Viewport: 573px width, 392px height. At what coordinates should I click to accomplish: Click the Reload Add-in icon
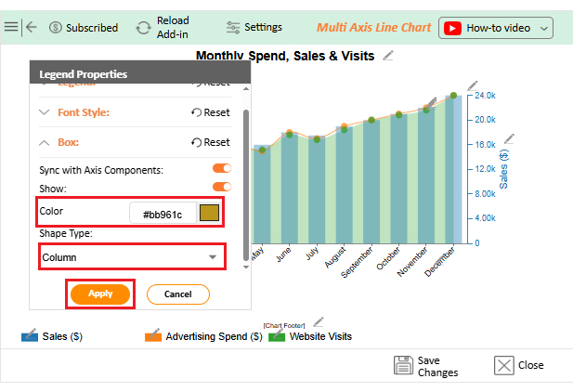click(143, 27)
